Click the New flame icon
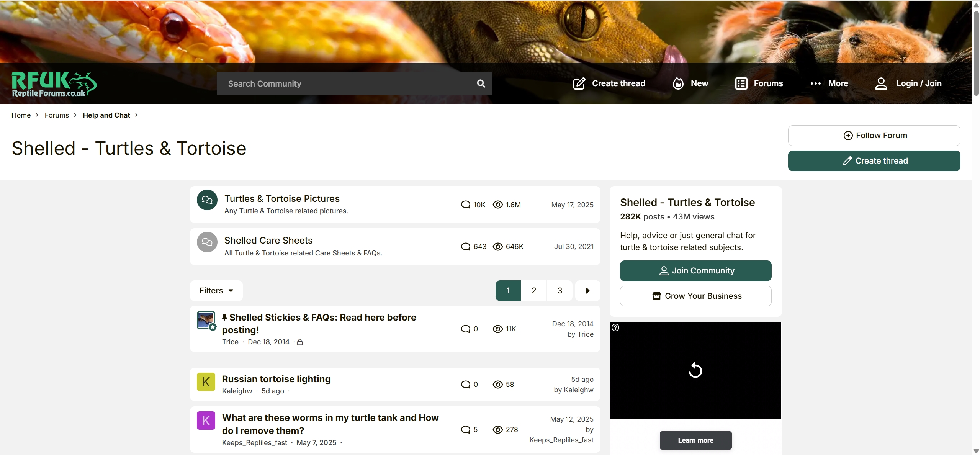The height and width of the screenshot is (455, 980). point(678,83)
